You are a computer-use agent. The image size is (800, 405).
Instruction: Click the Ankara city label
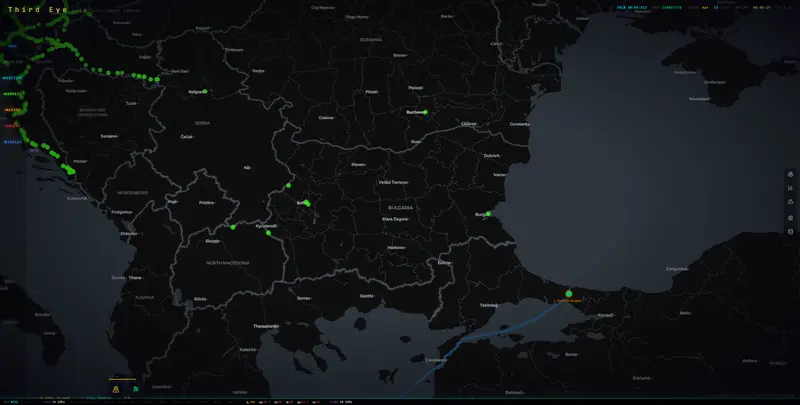[x=749, y=361]
